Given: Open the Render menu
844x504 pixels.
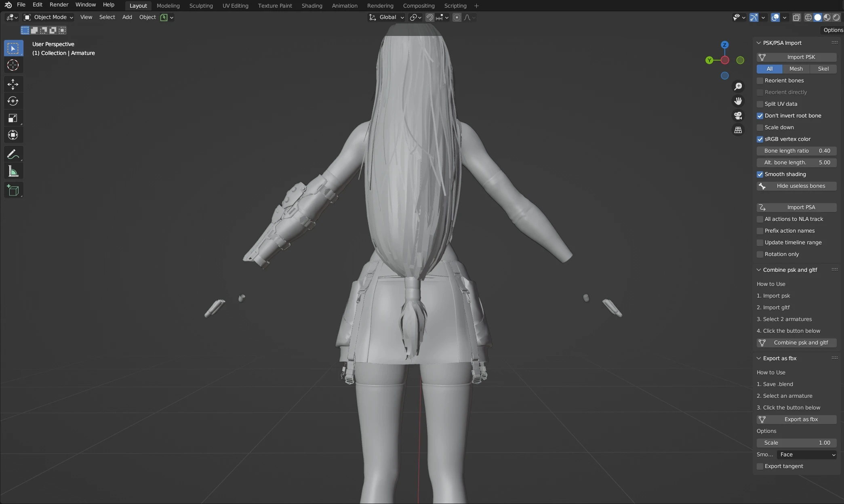Looking at the screenshot, I should coord(59,4).
